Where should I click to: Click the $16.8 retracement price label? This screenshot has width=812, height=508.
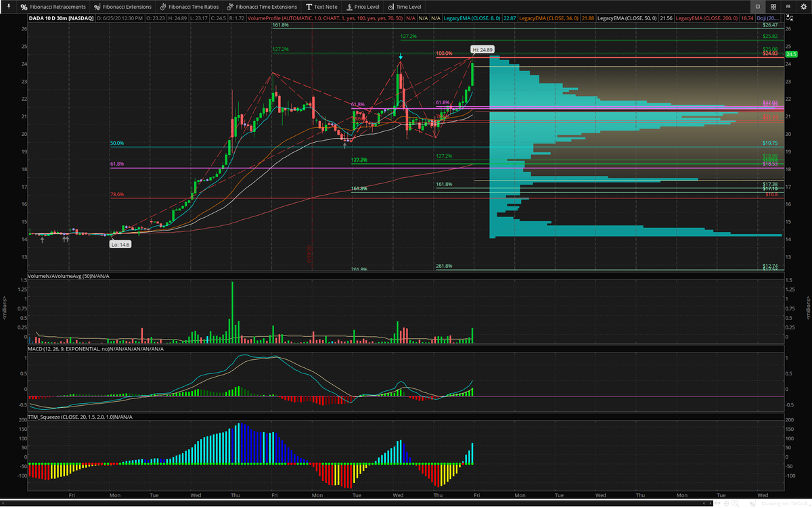771,194
